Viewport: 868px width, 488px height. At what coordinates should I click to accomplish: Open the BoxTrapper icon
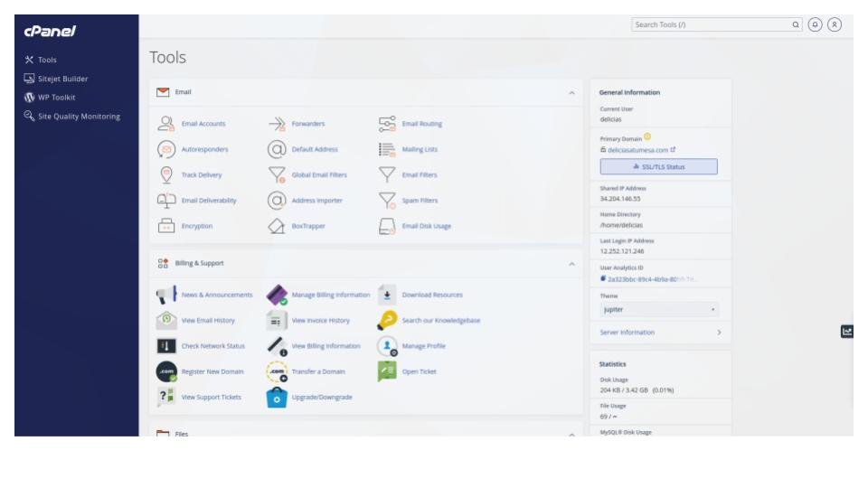[277, 226]
